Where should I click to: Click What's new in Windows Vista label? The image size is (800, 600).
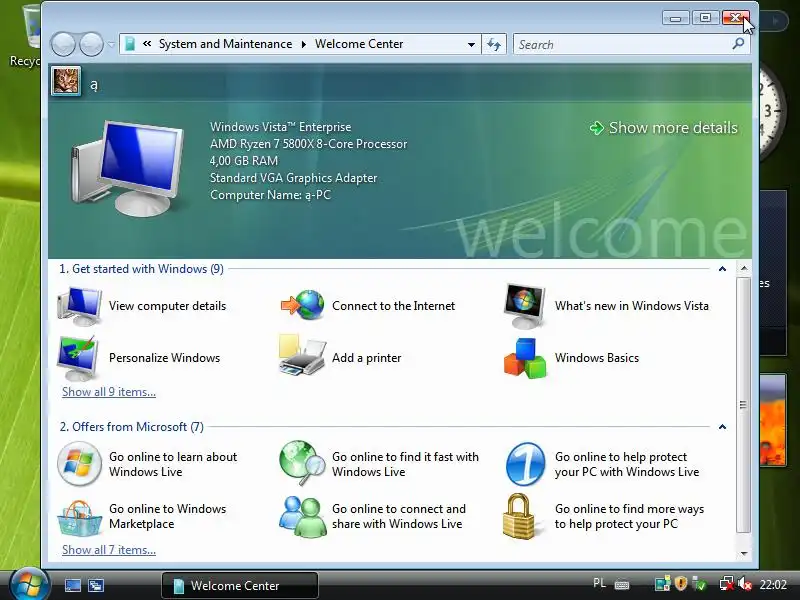[632, 306]
